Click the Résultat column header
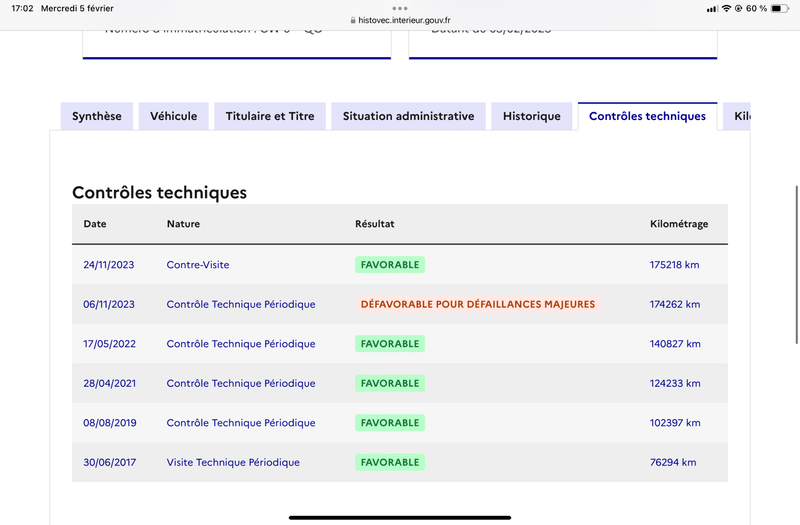The height and width of the screenshot is (525, 800). pos(375,224)
